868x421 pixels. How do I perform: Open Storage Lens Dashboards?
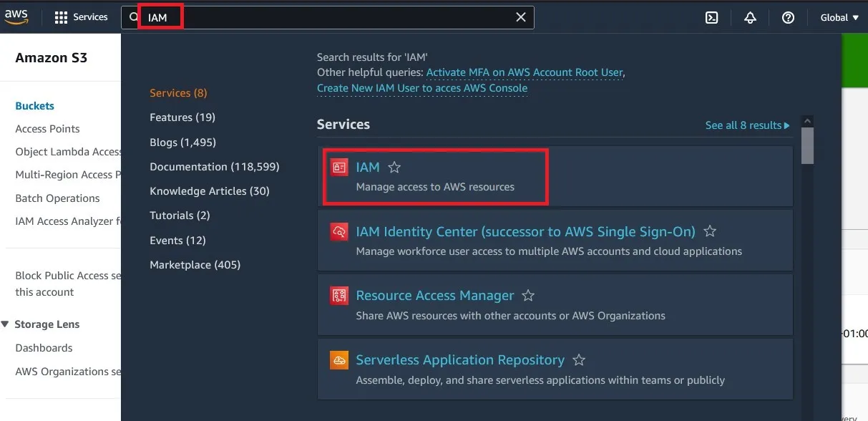[44, 348]
